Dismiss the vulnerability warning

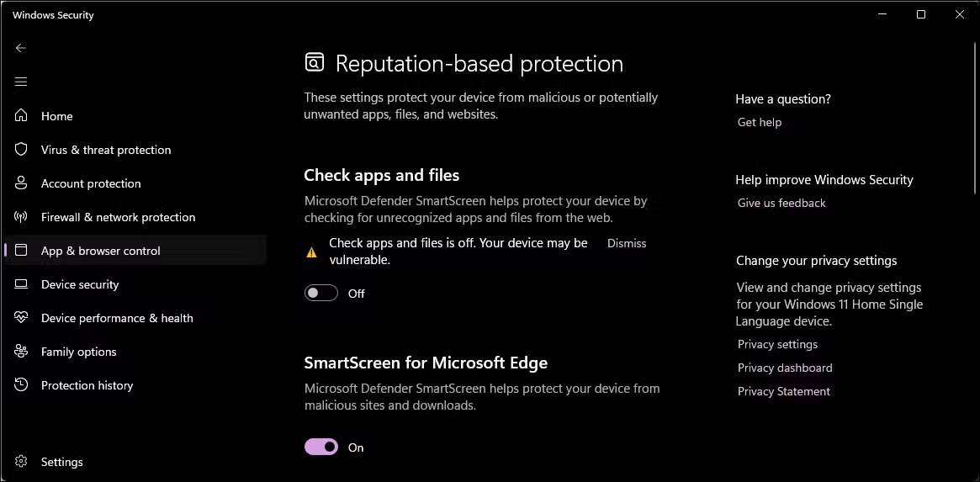click(x=627, y=243)
